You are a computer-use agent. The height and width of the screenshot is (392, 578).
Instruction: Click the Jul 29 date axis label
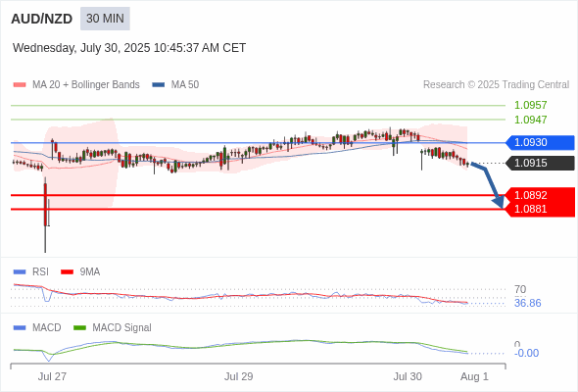pos(238,376)
